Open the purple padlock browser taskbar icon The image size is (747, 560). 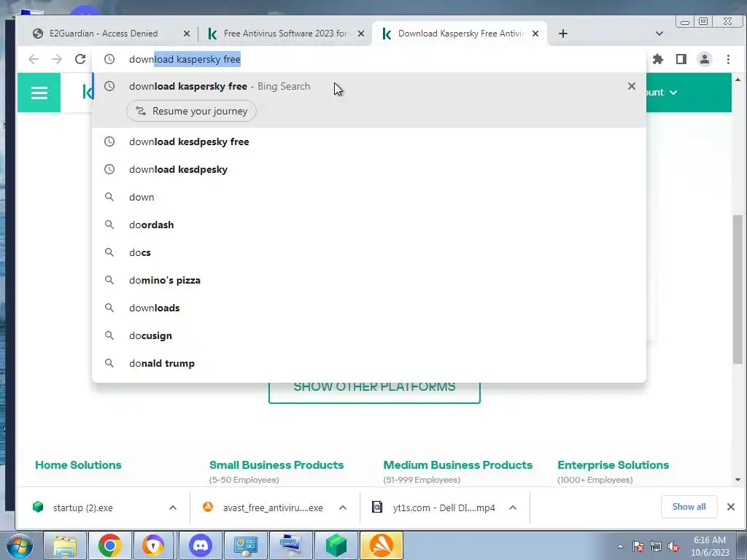(x=153, y=545)
